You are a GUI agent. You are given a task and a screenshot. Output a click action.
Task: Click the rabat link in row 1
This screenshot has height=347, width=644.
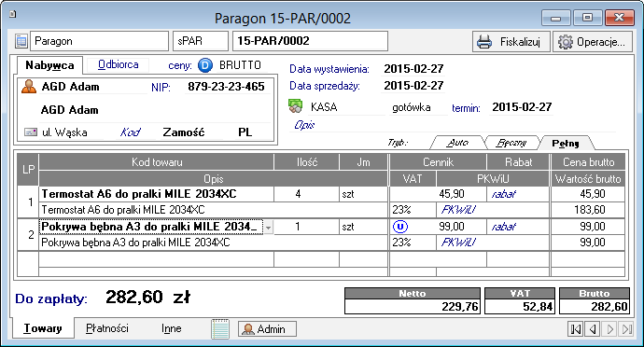coord(504,194)
